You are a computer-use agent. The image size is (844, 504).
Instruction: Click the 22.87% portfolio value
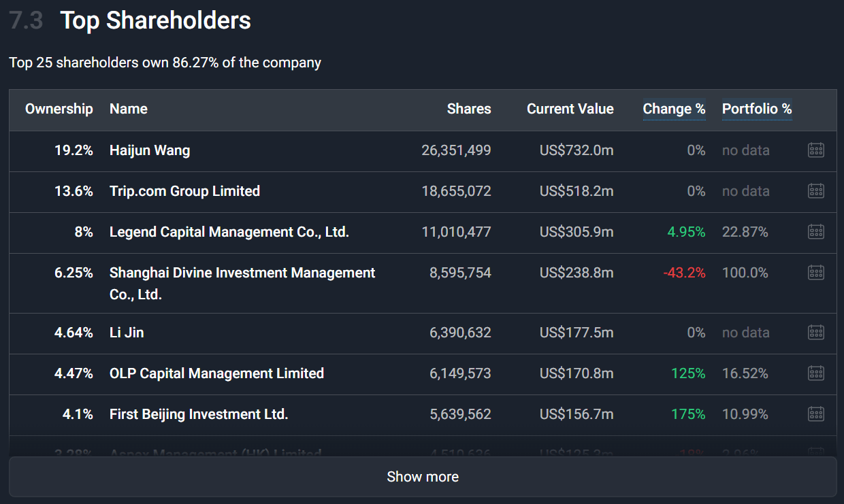pos(745,232)
